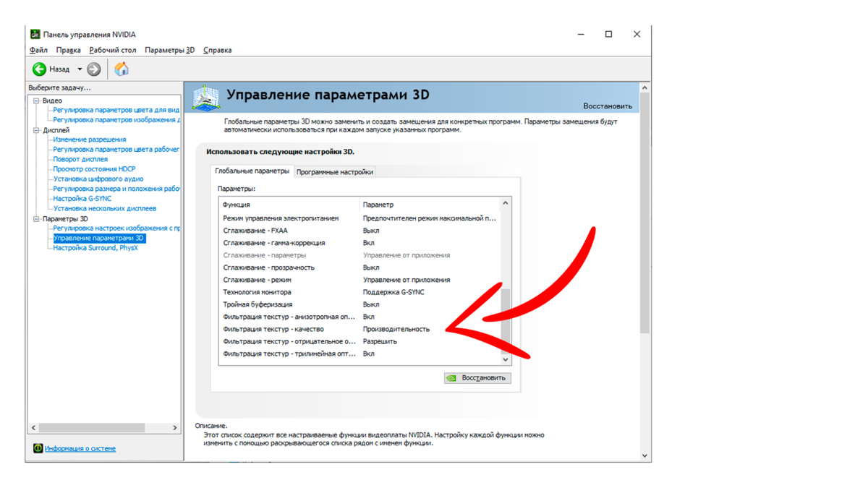Screen dimensions: 868x488
Task: Click the grey Forward arrow icon
Action: (x=94, y=69)
